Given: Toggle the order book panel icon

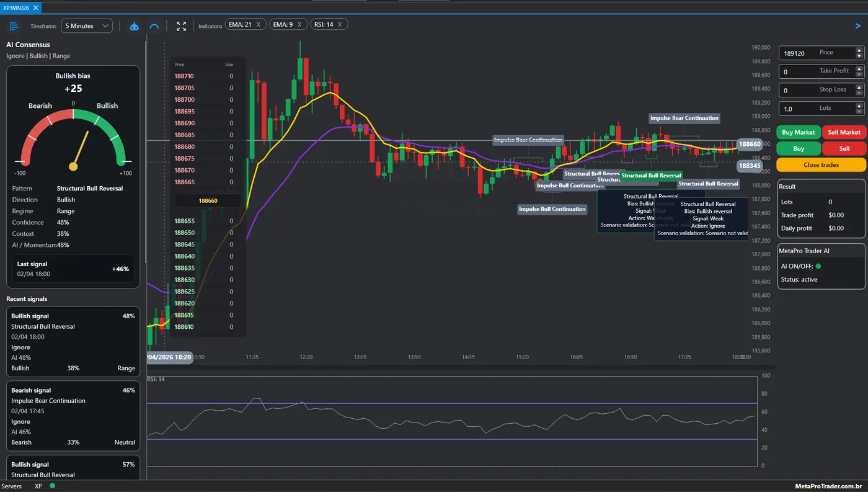Looking at the screenshot, I should (x=14, y=26).
